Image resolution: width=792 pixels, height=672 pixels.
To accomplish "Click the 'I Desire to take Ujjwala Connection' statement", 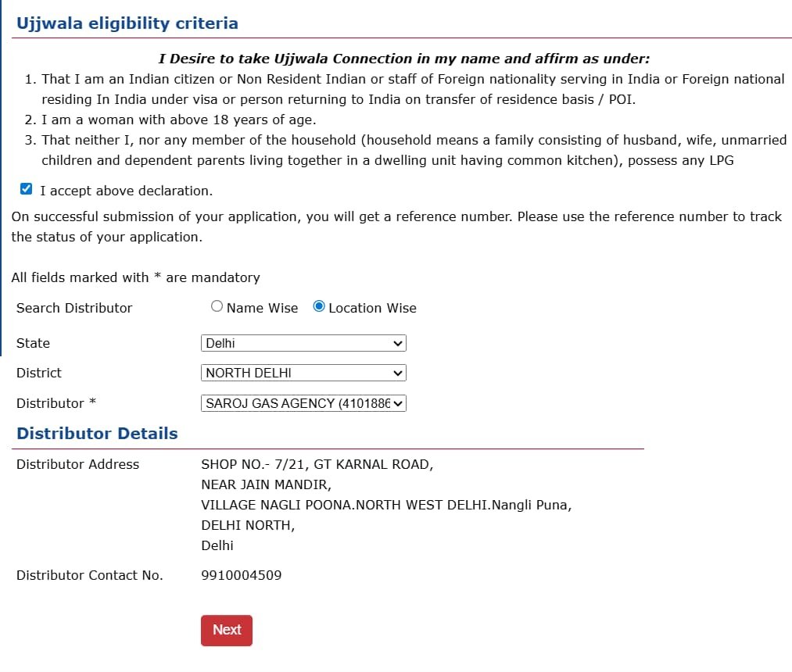I will tap(404, 59).
